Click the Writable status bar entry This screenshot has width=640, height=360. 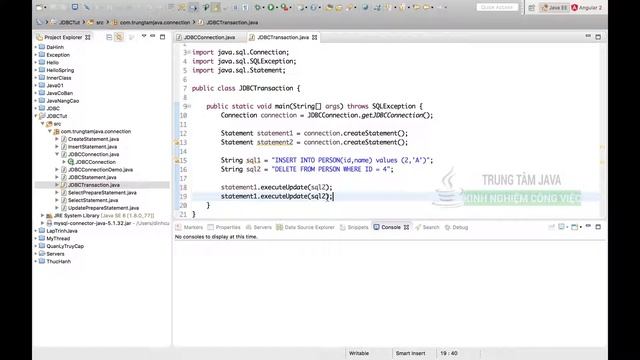[359, 353]
